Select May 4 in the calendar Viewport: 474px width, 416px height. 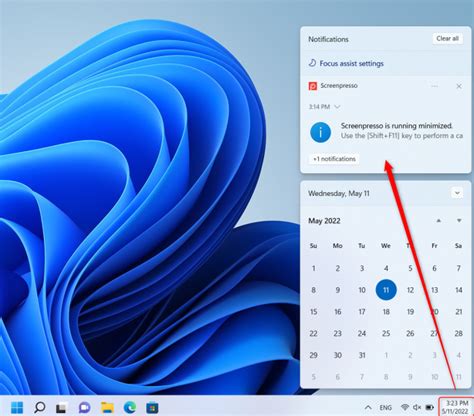[386, 268]
